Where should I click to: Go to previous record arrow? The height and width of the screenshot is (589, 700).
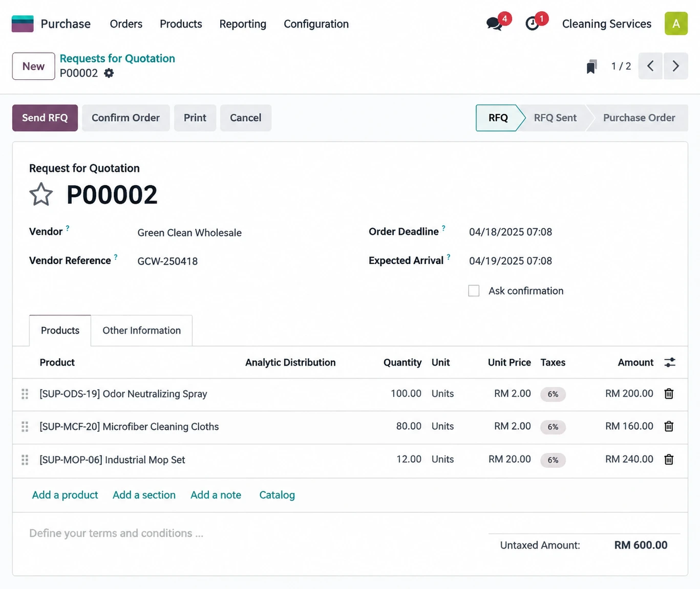tap(650, 66)
